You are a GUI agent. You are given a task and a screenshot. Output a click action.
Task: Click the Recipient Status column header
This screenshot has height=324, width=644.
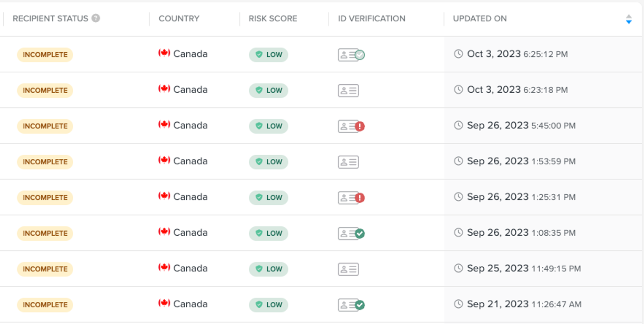pyautogui.click(x=50, y=19)
